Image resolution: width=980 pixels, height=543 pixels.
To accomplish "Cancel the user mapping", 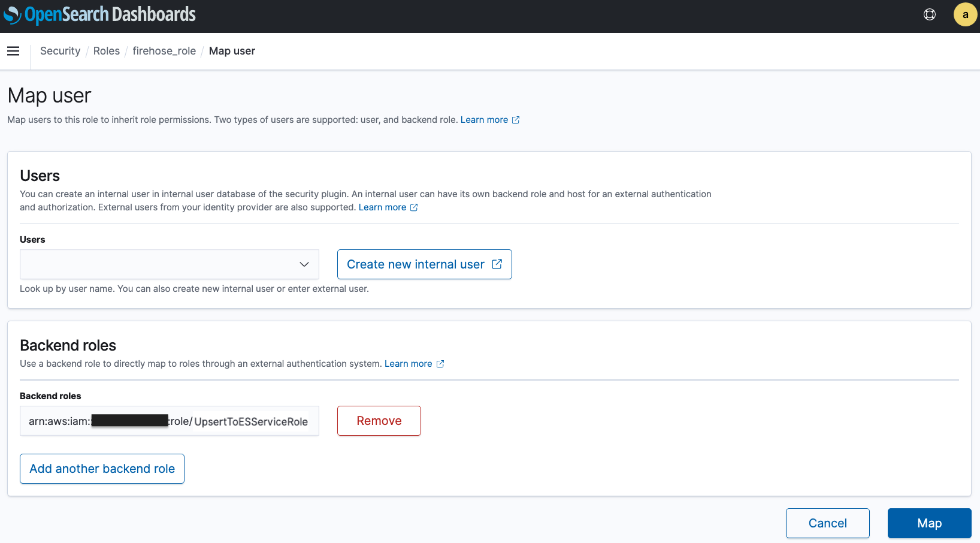I will pos(828,523).
